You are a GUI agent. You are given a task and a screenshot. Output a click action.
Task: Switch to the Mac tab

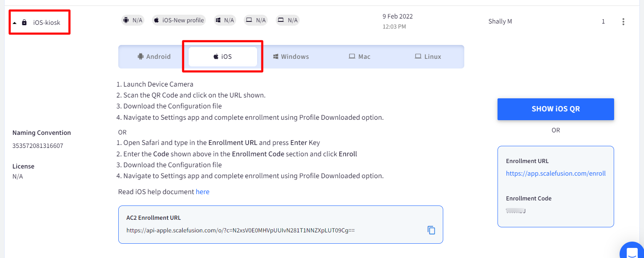point(359,57)
